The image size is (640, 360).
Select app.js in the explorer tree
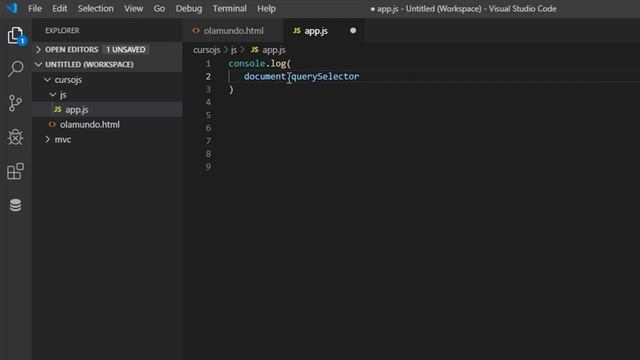click(107, 109)
